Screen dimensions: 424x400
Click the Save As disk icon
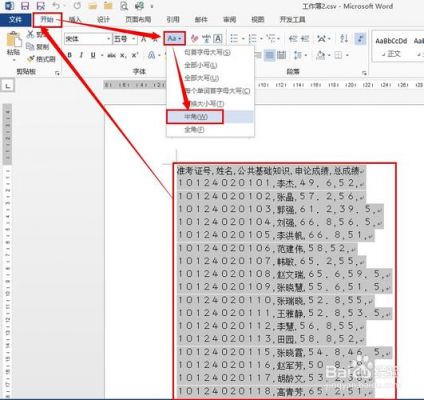point(41,6)
